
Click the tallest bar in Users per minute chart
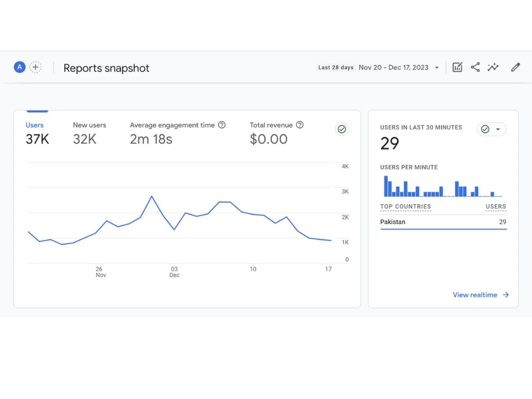pos(386,186)
